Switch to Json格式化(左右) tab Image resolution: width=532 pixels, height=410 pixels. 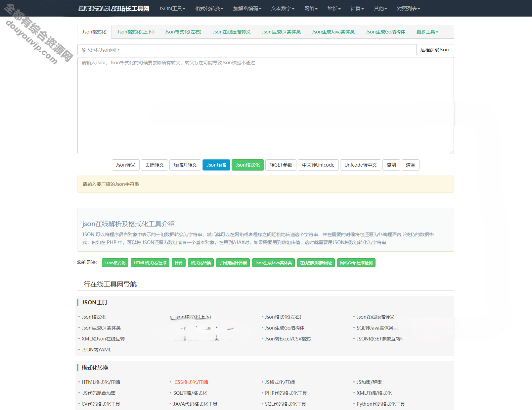[183, 32]
